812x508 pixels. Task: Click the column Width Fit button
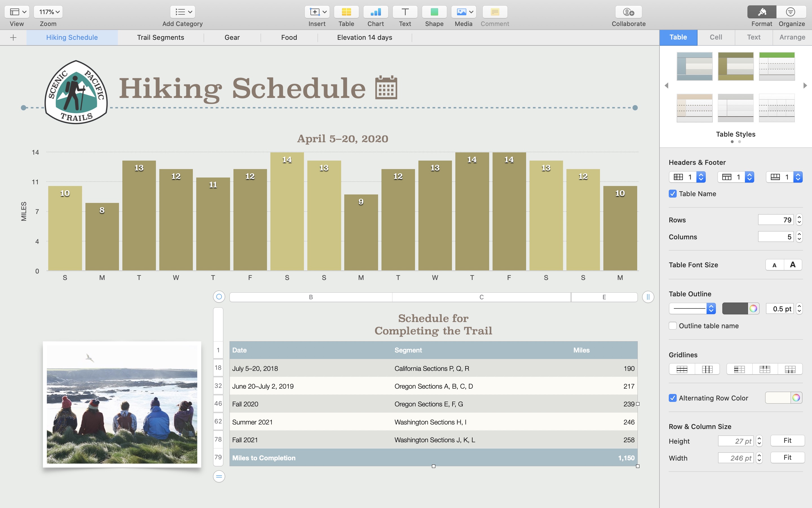pyautogui.click(x=787, y=457)
